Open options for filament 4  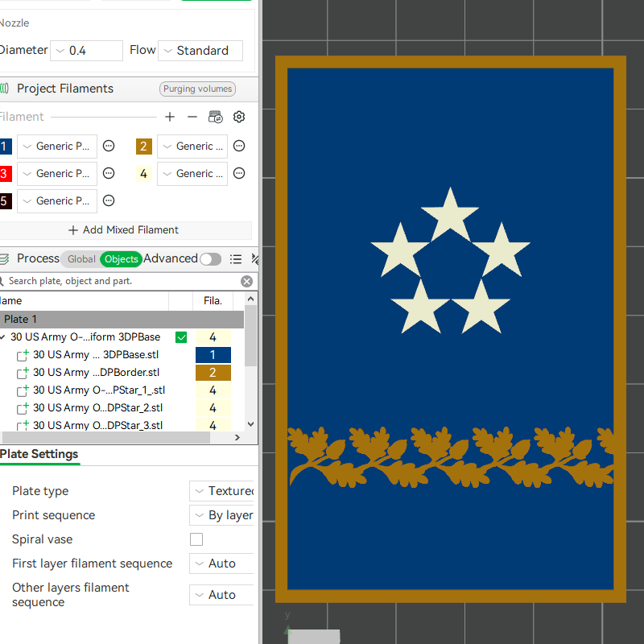(x=239, y=173)
